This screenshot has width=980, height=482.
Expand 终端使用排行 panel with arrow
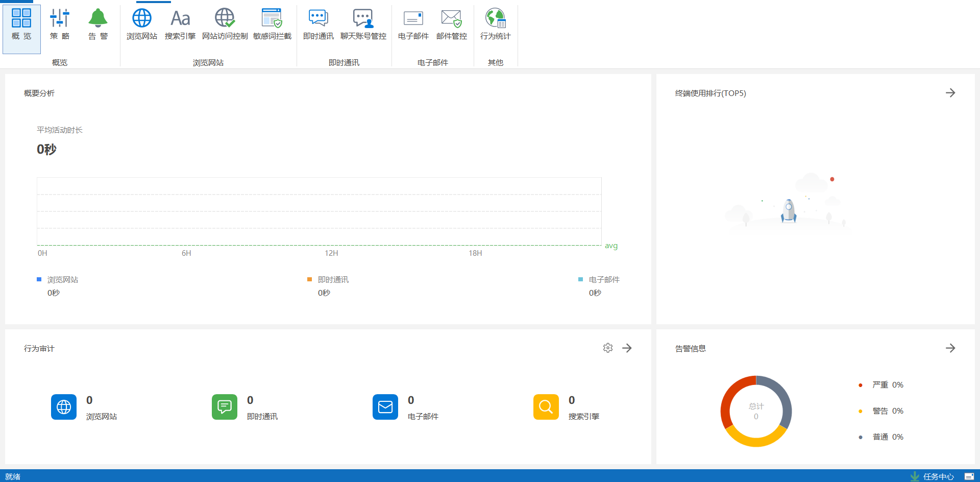tap(950, 93)
